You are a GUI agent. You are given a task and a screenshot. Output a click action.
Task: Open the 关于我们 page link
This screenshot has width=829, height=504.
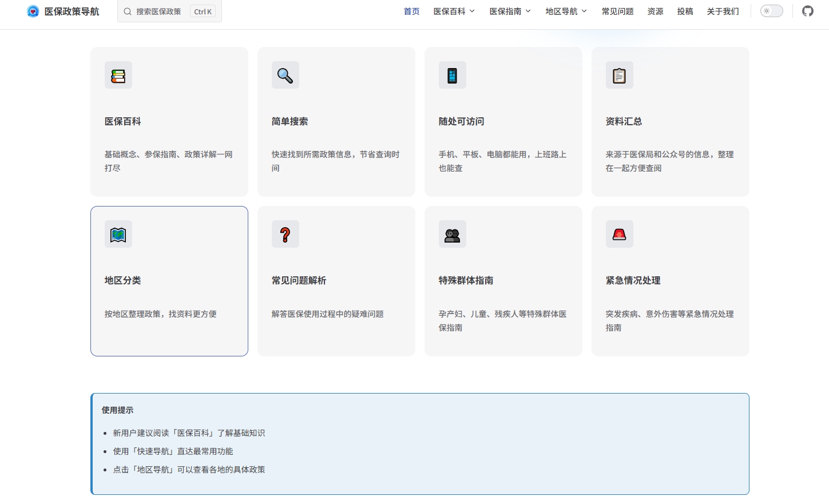pyautogui.click(x=723, y=11)
